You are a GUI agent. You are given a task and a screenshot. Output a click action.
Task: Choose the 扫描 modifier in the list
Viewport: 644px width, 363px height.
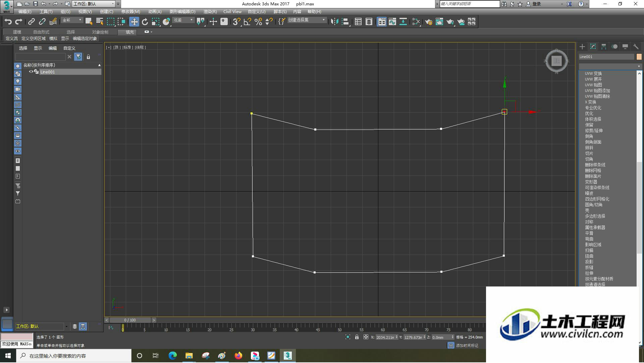pos(589,251)
